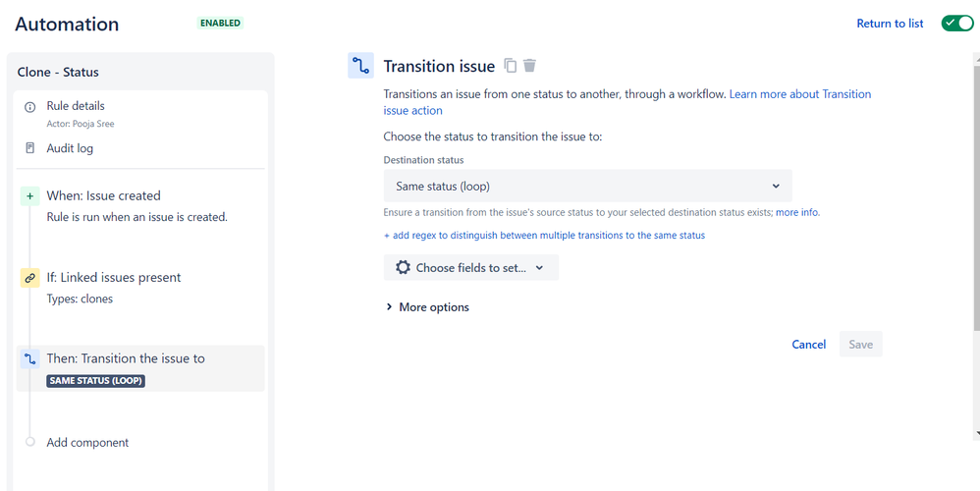
Task: Click Return to list link
Action: click(x=890, y=24)
